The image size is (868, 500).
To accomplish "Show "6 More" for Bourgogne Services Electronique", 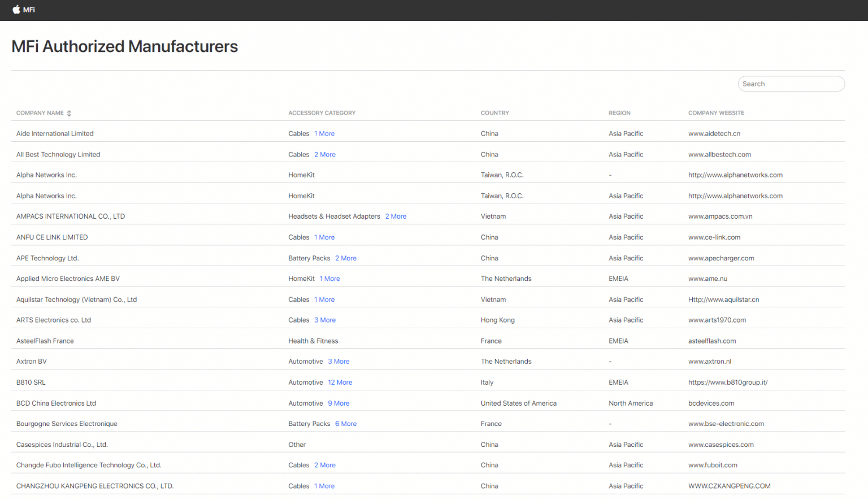I will [x=346, y=424].
